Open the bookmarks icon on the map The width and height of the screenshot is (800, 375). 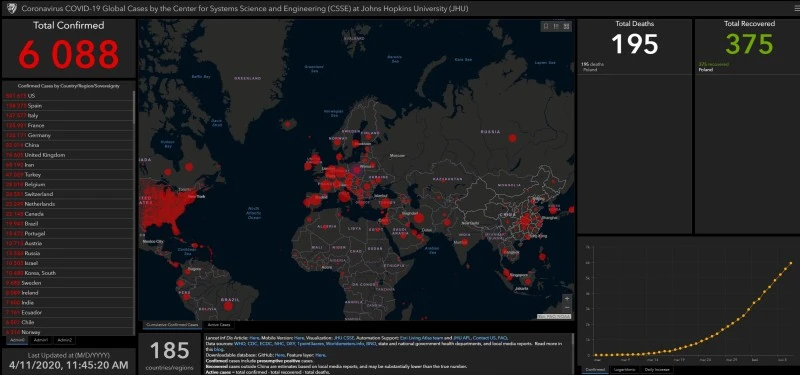[x=546, y=27]
